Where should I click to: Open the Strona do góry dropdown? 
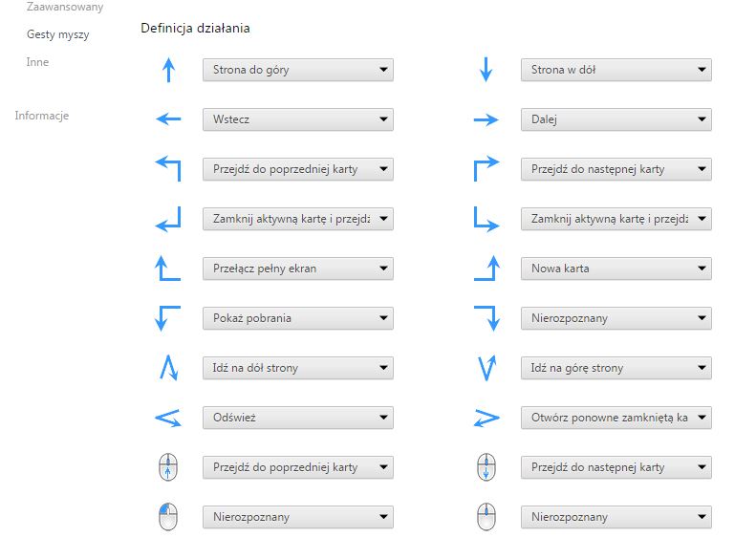[298, 70]
